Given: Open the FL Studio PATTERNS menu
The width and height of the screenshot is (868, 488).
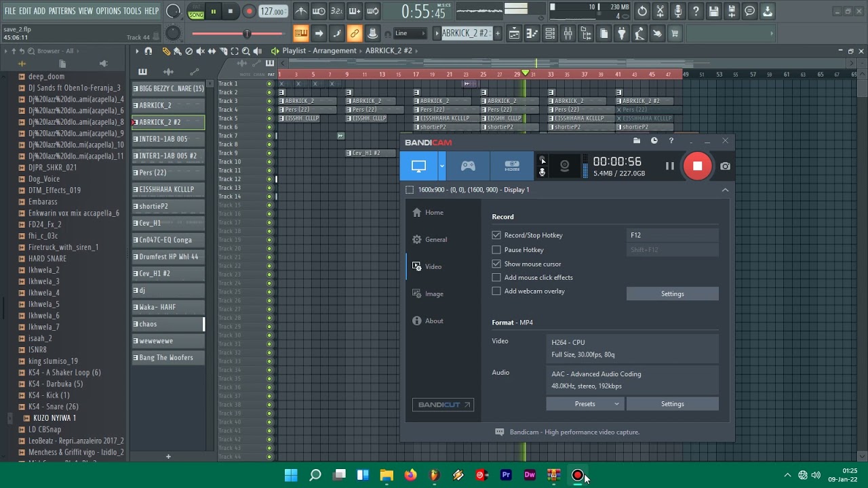Looking at the screenshot, I should pyautogui.click(x=62, y=11).
